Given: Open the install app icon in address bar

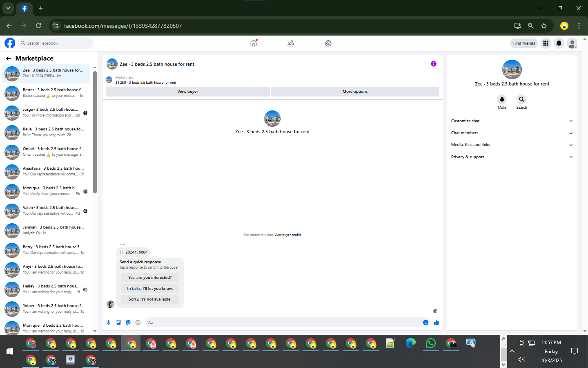Looking at the screenshot, I should pos(518,26).
